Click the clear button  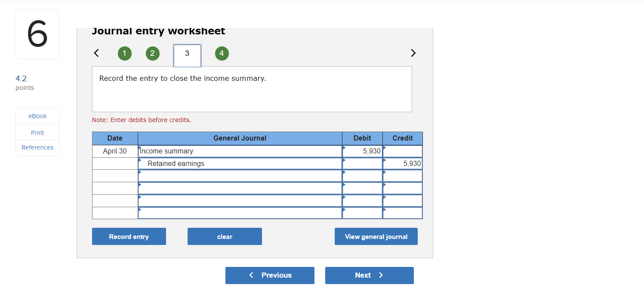pyautogui.click(x=225, y=236)
